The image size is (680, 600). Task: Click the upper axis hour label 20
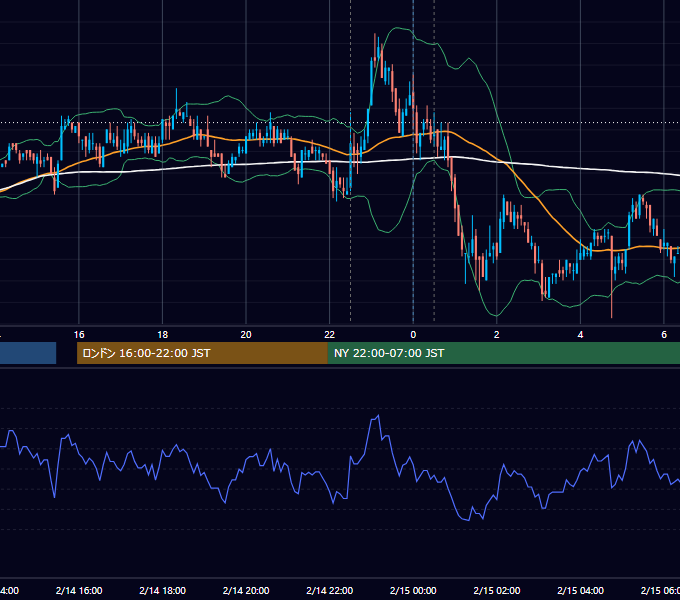[x=246, y=335]
